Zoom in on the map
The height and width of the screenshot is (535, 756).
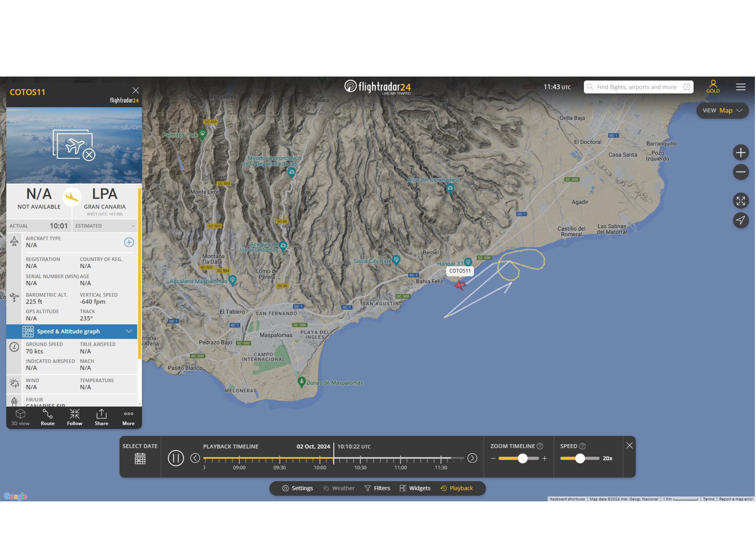(741, 152)
